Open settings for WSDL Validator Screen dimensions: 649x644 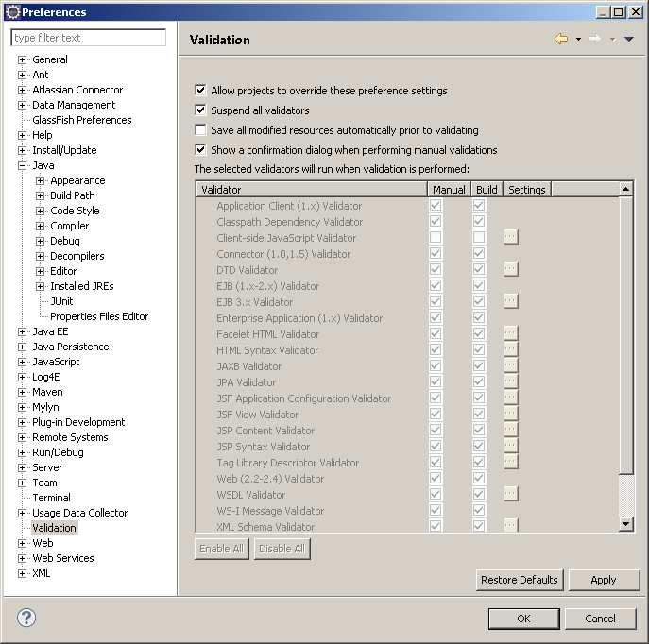(511, 494)
